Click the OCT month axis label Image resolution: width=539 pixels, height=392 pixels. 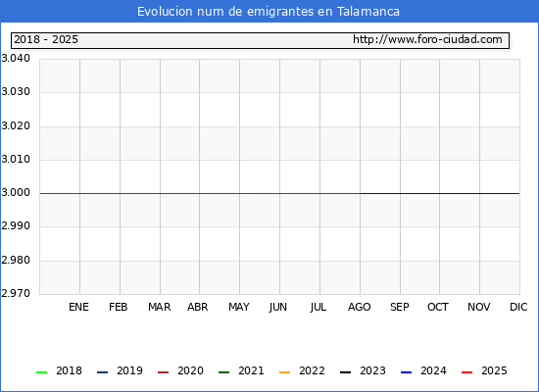point(438,307)
